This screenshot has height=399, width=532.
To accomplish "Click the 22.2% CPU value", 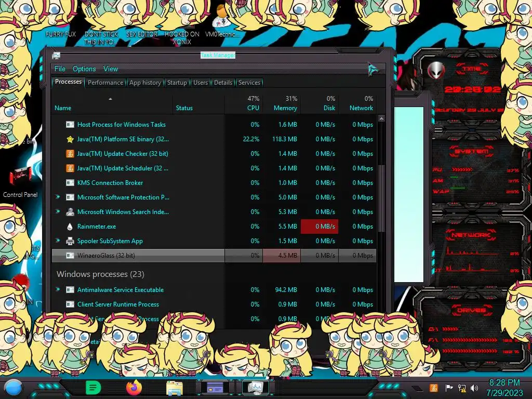I will tap(251, 139).
